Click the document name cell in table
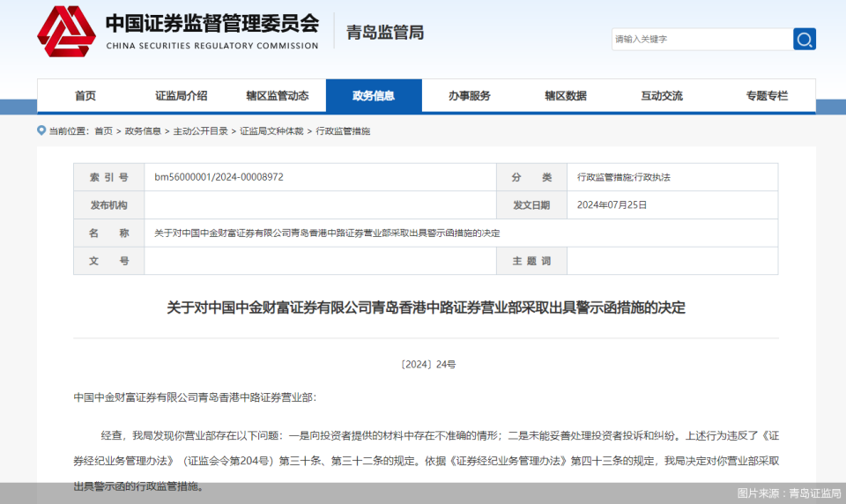Screen dimensions: 846x504 point(461,233)
